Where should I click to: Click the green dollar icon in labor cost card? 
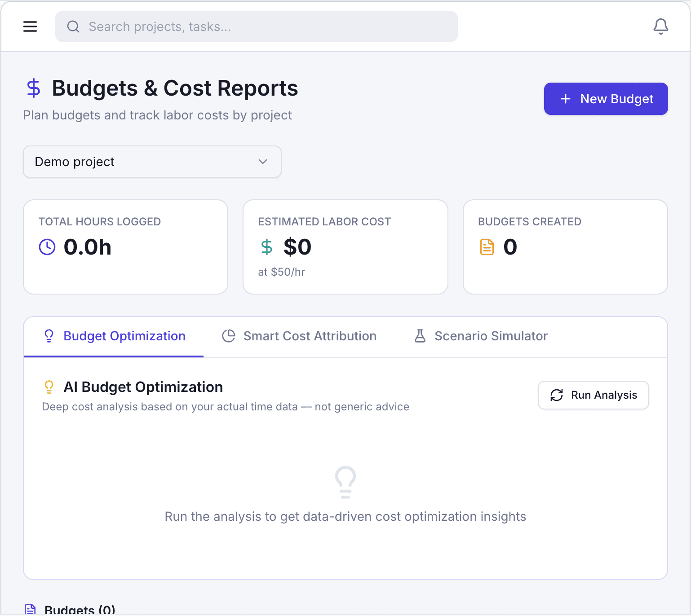pyautogui.click(x=266, y=246)
